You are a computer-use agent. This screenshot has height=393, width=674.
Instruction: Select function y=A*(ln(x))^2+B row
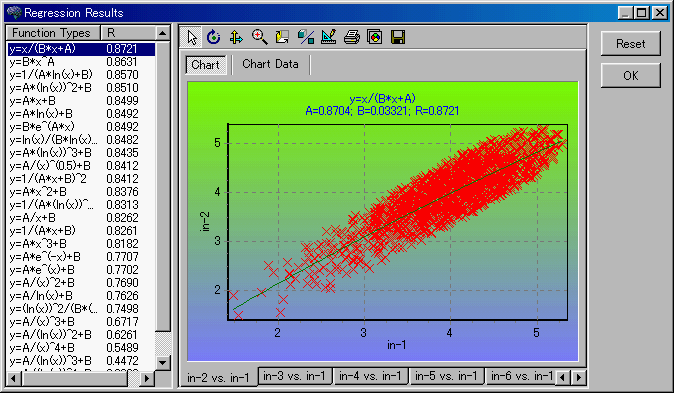click(x=81, y=88)
